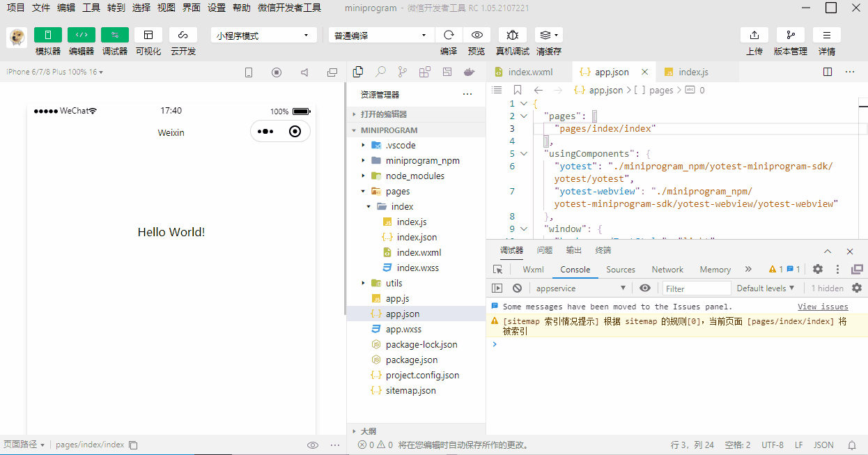Collapse the MINIPROGRAM project section

(416, 130)
